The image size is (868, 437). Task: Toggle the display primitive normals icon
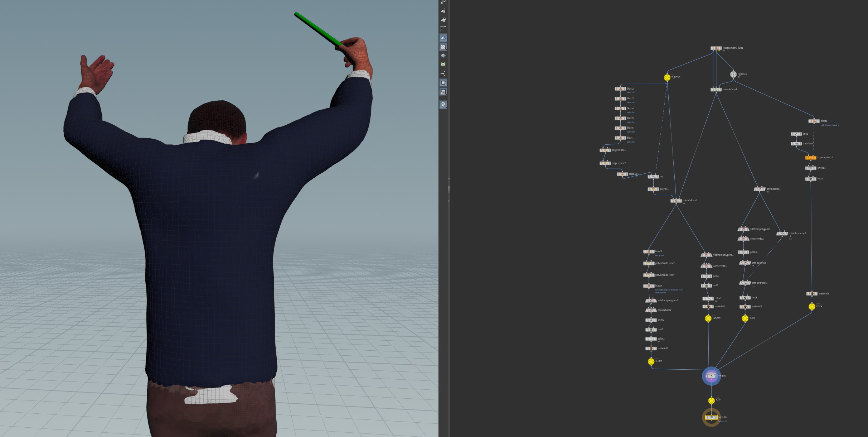click(x=443, y=11)
